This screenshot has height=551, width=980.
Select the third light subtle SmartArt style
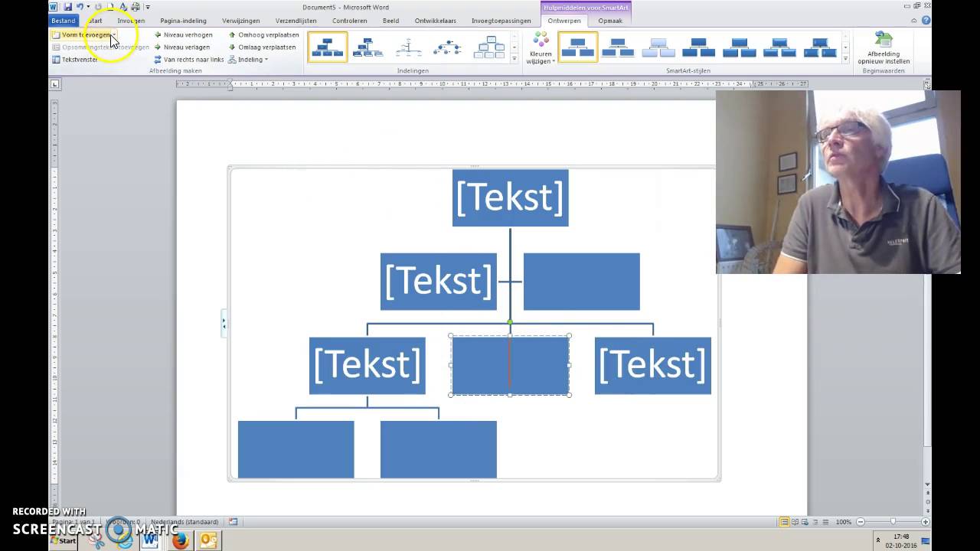[x=658, y=47]
